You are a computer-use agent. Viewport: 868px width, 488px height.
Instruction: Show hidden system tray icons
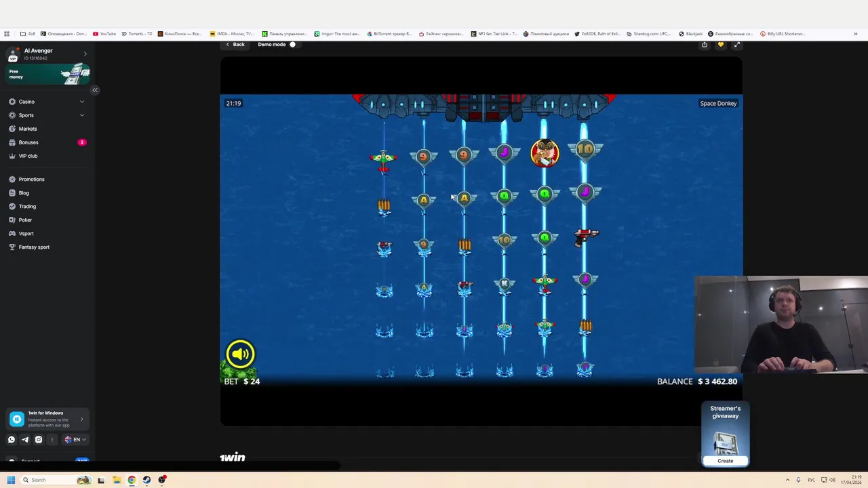coord(787,480)
